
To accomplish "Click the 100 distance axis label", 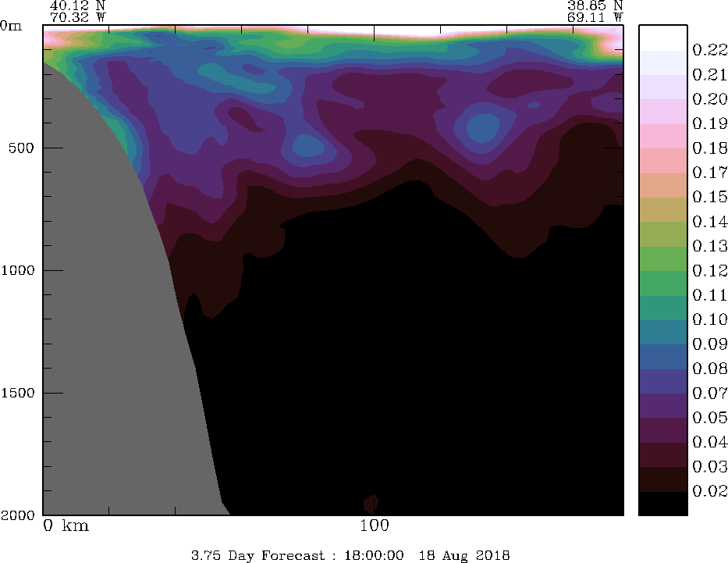I will (375, 526).
